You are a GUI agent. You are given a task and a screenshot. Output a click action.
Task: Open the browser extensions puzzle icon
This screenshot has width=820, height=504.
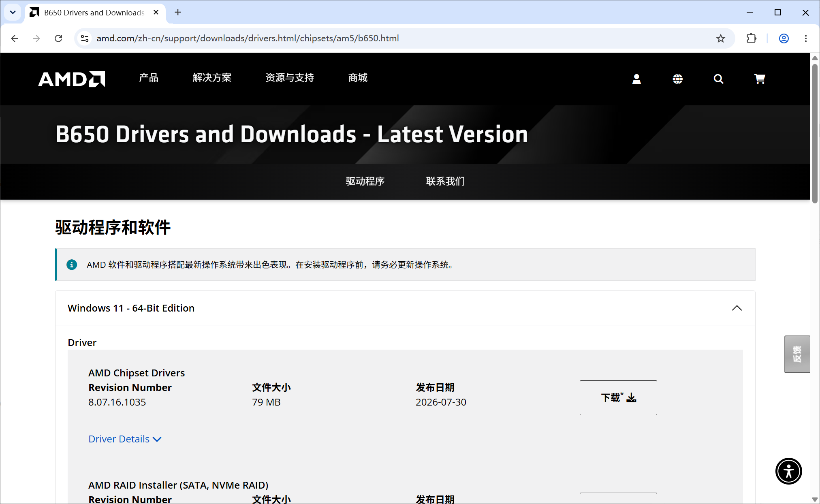tap(751, 38)
